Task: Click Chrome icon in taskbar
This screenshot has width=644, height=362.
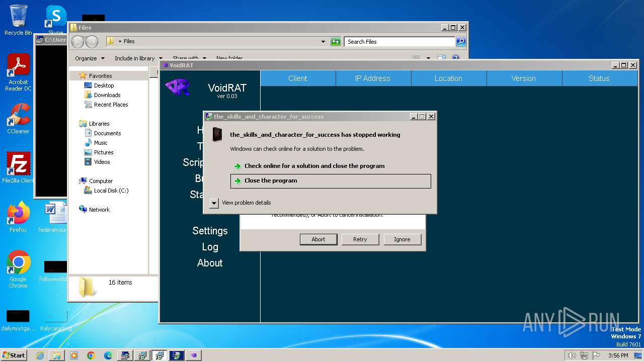Action: 91,355
